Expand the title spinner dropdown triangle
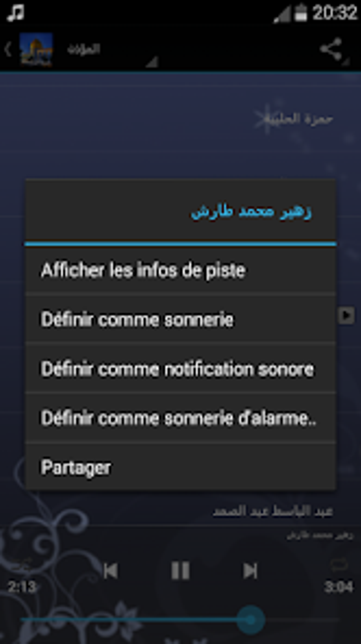This screenshot has height=644, width=361. point(152,62)
